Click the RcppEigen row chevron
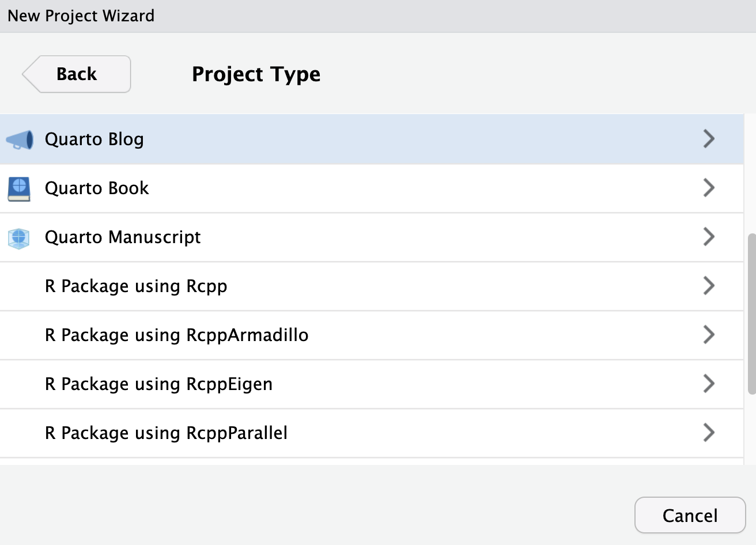 709,384
